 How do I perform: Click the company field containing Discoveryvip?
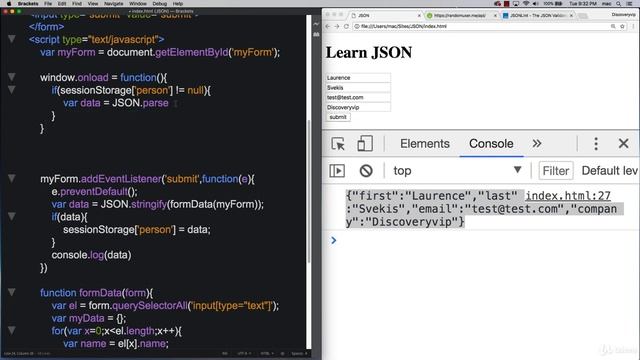point(358,107)
